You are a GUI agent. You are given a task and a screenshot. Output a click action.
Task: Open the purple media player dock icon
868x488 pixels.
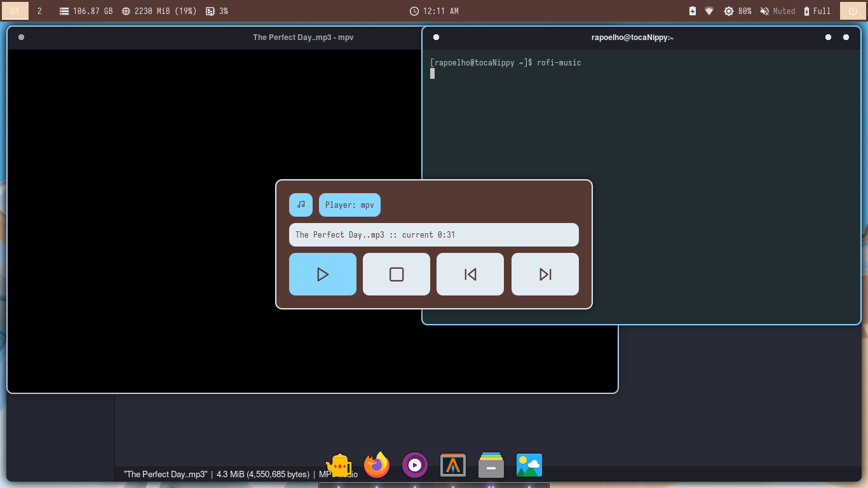point(415,465)
